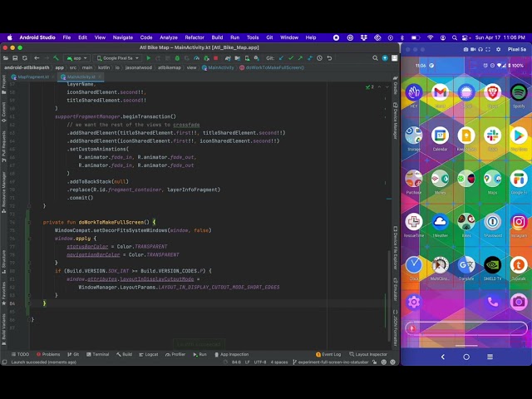
Task: Open the Calendar app on the emulator
Action: pyautogui.click(x=440, y=135)
